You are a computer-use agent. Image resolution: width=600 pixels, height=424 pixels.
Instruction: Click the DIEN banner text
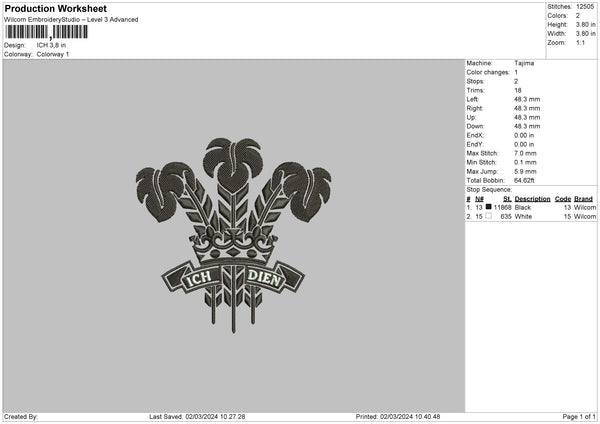[264, 278]
